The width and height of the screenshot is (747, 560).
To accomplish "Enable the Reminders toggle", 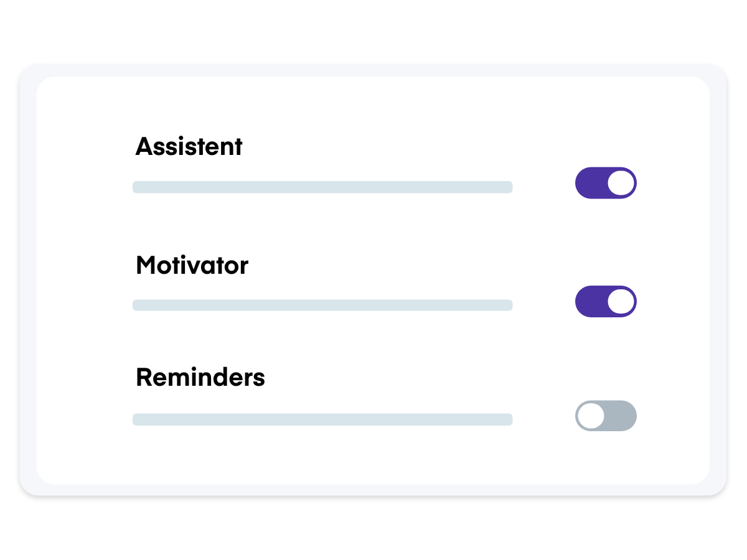I will tap(606, 416).
